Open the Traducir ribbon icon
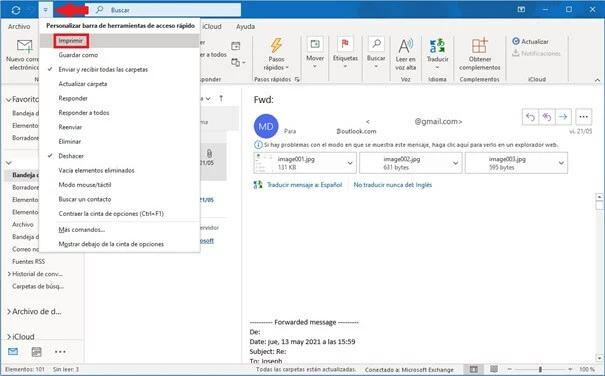The height and width of the screenshot is (376, 605). coord(437,46)
